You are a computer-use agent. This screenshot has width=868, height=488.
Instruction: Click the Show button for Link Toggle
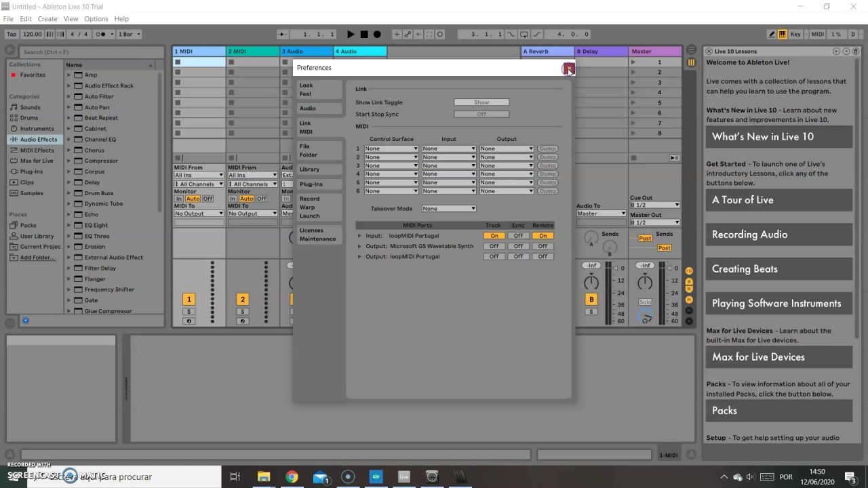point(481,102)
